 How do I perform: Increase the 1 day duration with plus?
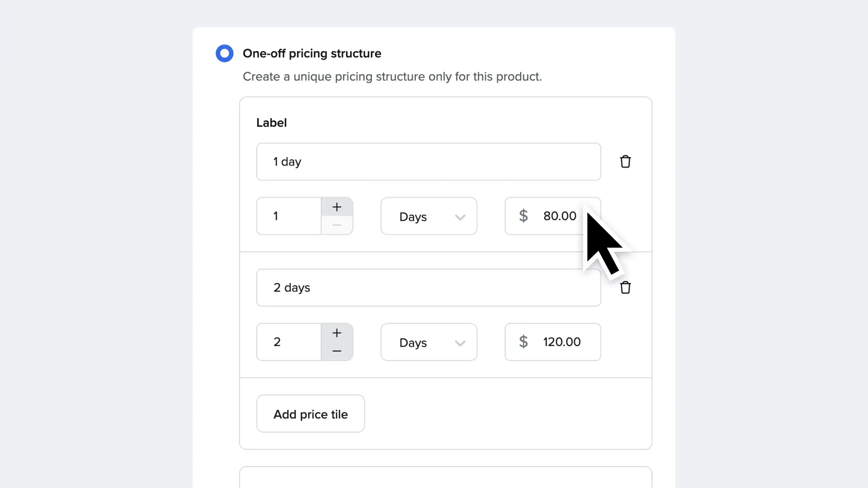(x=337, y=207)
